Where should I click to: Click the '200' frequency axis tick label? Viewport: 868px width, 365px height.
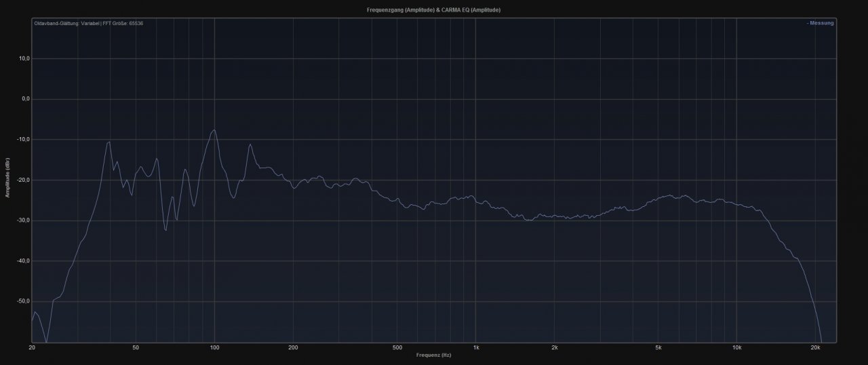[293, 348]
